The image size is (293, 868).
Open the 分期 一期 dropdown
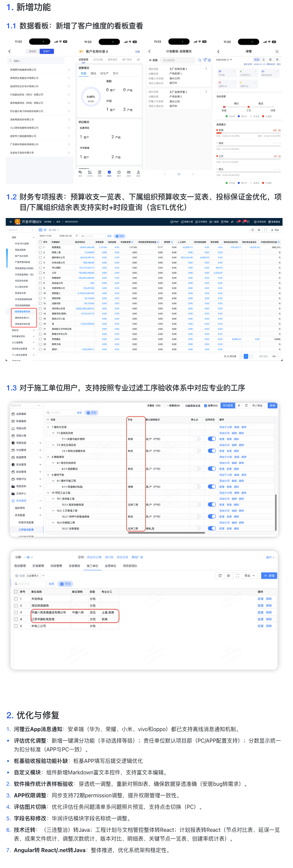tap(28, 557)
